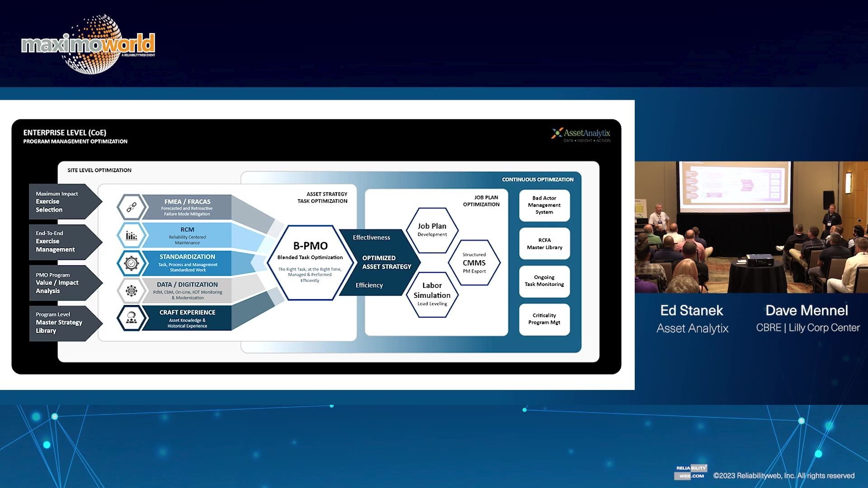Click the conference room video thumbnail
This screenshot has width=868, height=488.
751,227
